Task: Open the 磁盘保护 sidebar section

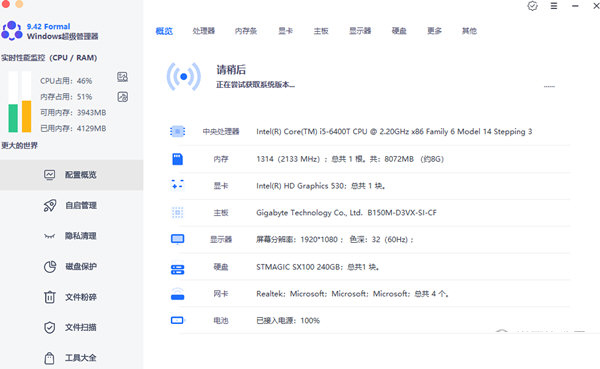Action: pos(71,266)
